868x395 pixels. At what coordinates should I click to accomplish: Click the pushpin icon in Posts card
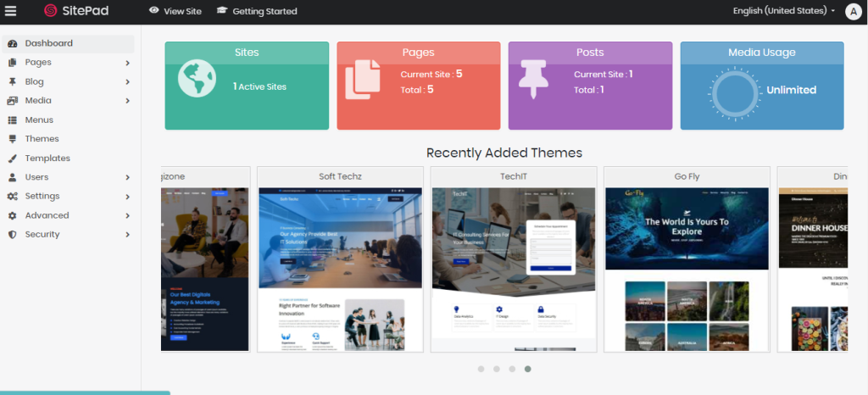[532, 79]
